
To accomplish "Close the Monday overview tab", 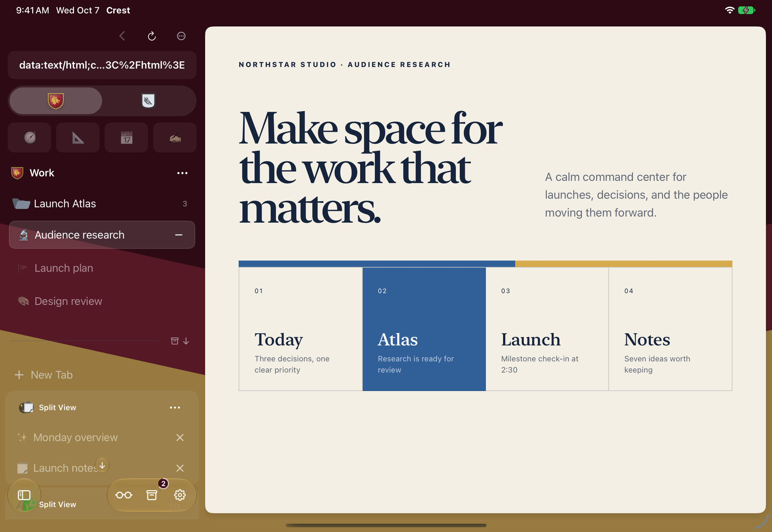I will [x=180, y=438].
